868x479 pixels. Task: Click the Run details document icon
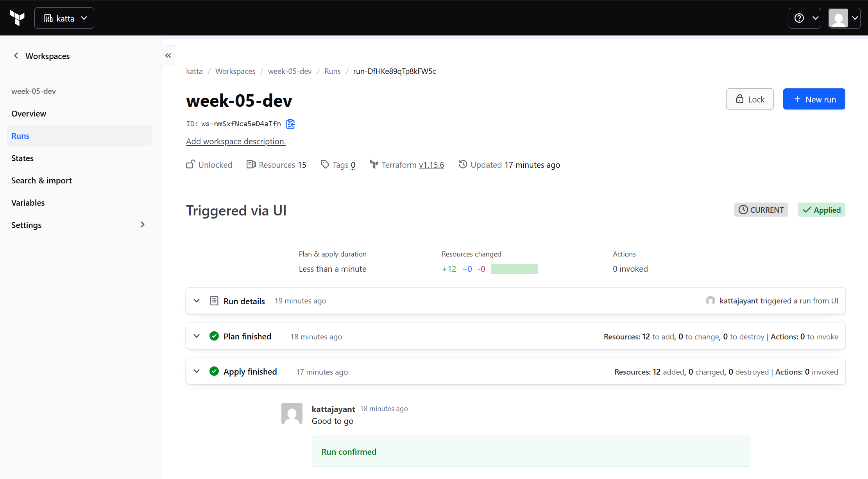tap(214, 301)
